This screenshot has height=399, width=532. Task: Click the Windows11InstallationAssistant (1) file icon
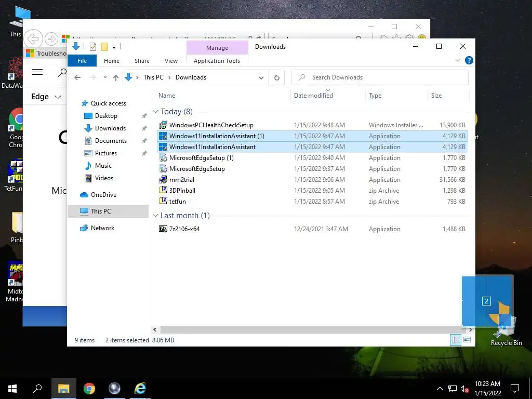[x=163, y=136]
